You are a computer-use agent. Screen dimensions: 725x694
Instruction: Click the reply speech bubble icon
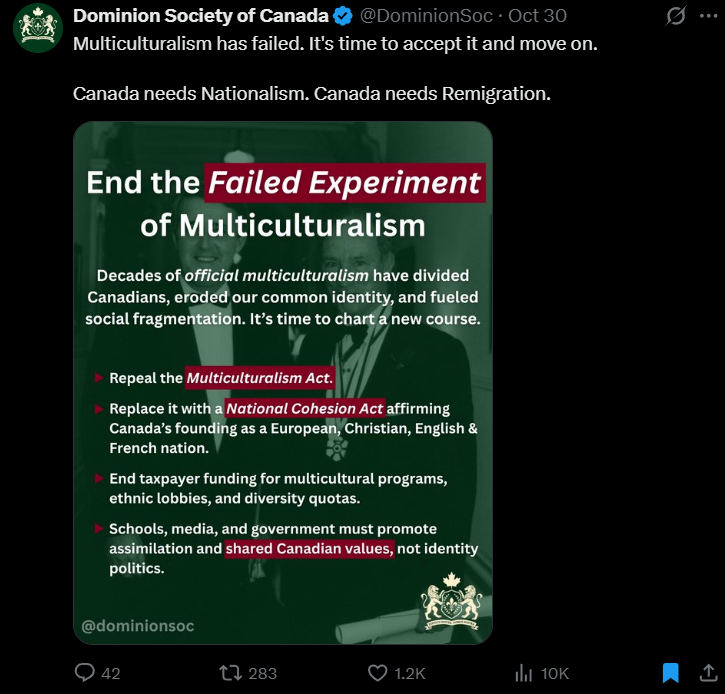pos(85,673)
